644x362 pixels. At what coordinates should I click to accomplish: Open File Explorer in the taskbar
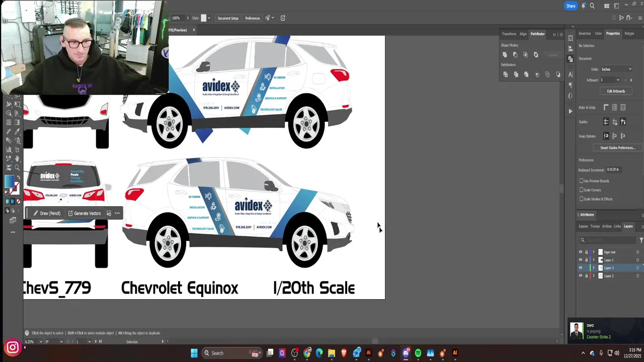(332, 353)
